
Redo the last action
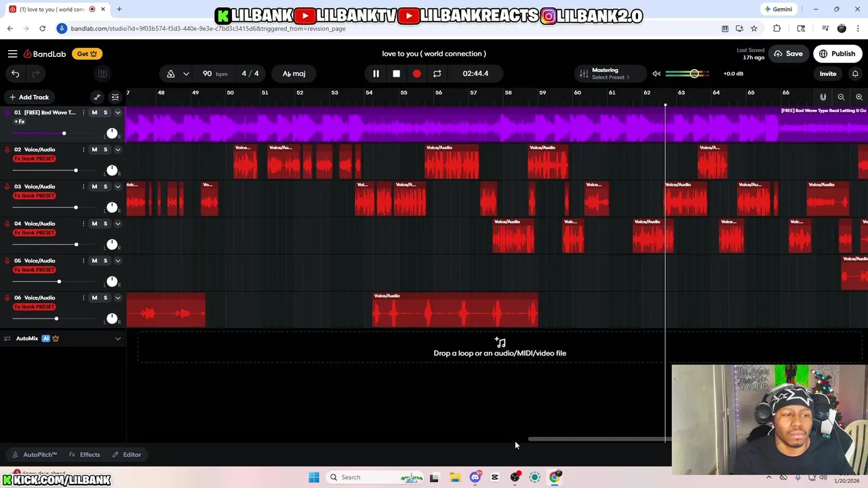pyautogui.click(x=35, y=73)
